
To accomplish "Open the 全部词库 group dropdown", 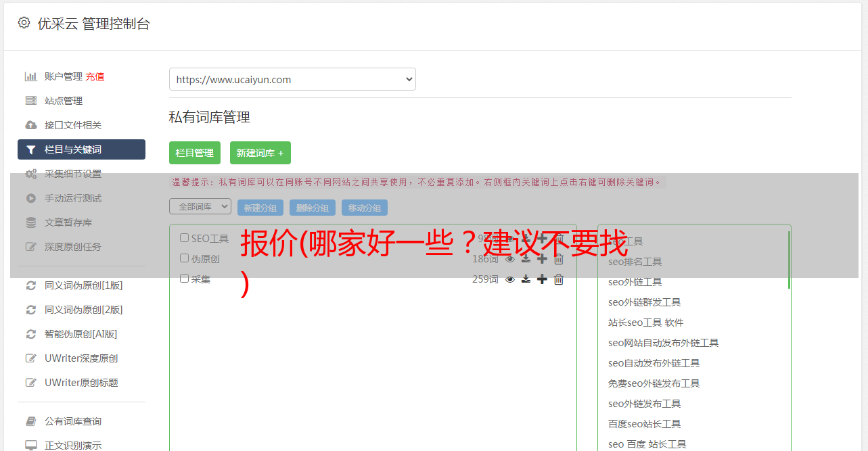I will 200,206.
